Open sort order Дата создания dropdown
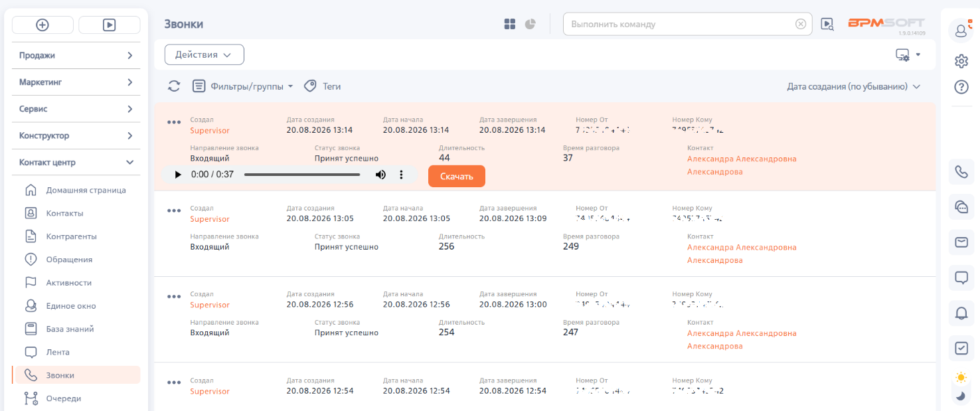The image size is (980, 411). click(x=854, y=86)
